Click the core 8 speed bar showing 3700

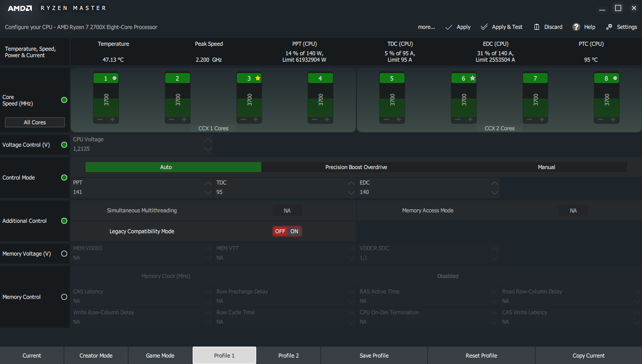pyautogui.click(x=607, y=99)
